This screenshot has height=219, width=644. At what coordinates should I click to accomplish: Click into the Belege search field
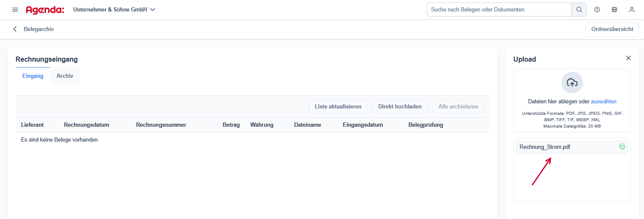tap(499, 10)
